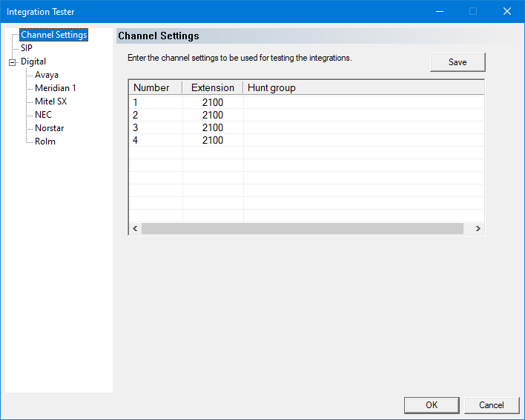525x420 pixels.
Task: Click extension 2100 for channel 3
Action: (x=212, y=127)
